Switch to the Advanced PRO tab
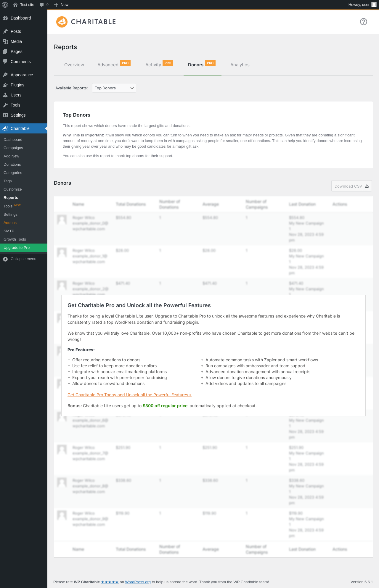Image resolution: width=379 pixels, height=588 pixels. point(114,65)
